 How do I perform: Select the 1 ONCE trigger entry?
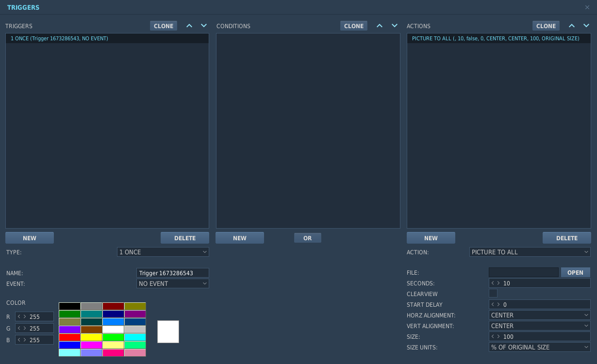(x=107, y=38)
